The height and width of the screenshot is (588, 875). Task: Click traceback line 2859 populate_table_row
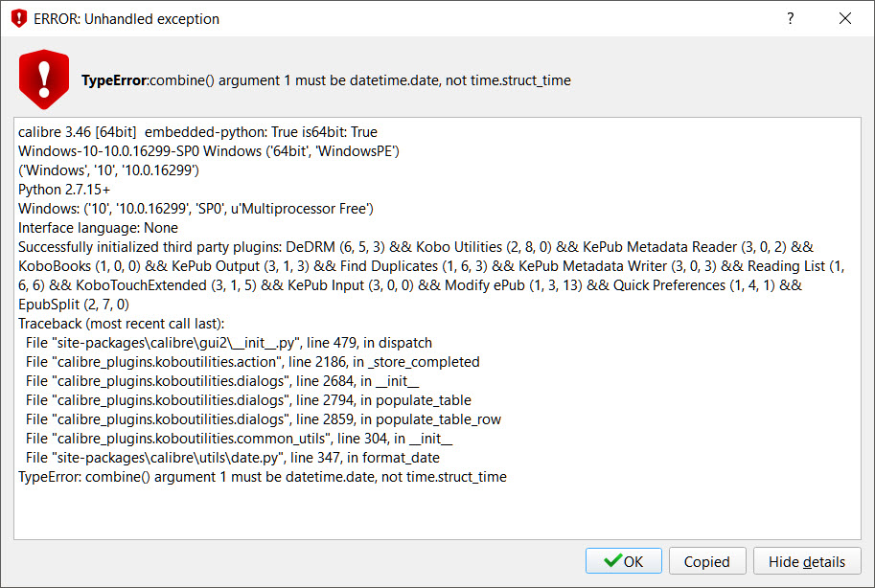click(264, 418)
